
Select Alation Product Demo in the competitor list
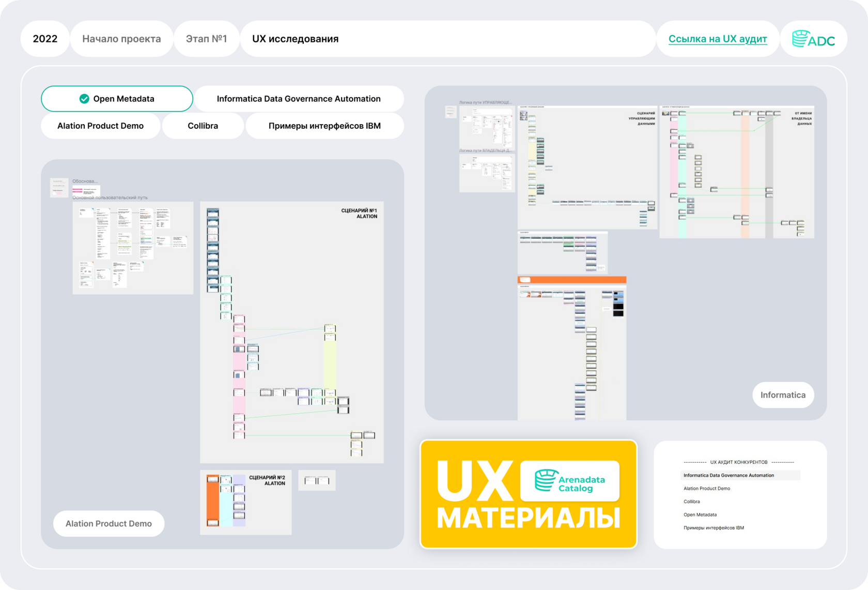(707, 489)
